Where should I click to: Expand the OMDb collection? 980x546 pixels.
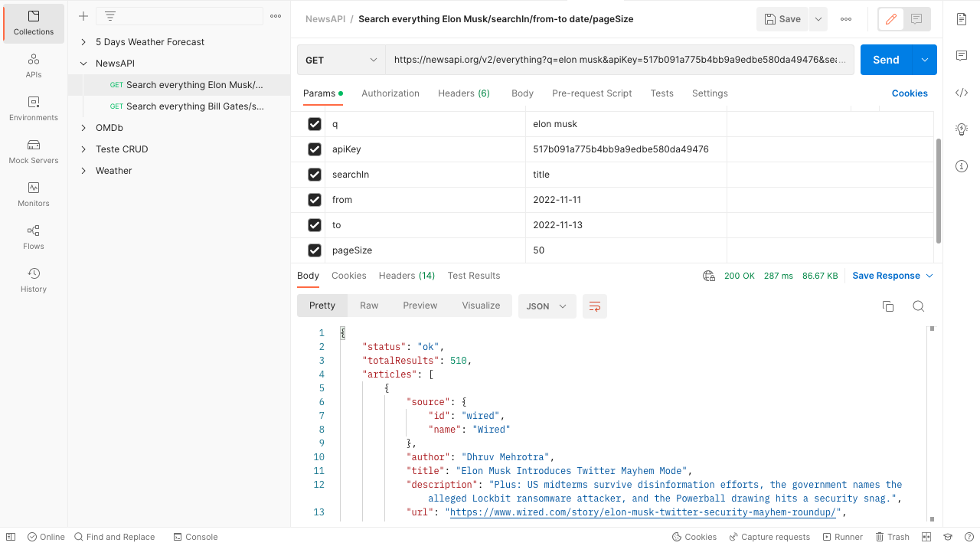(83, 128)
